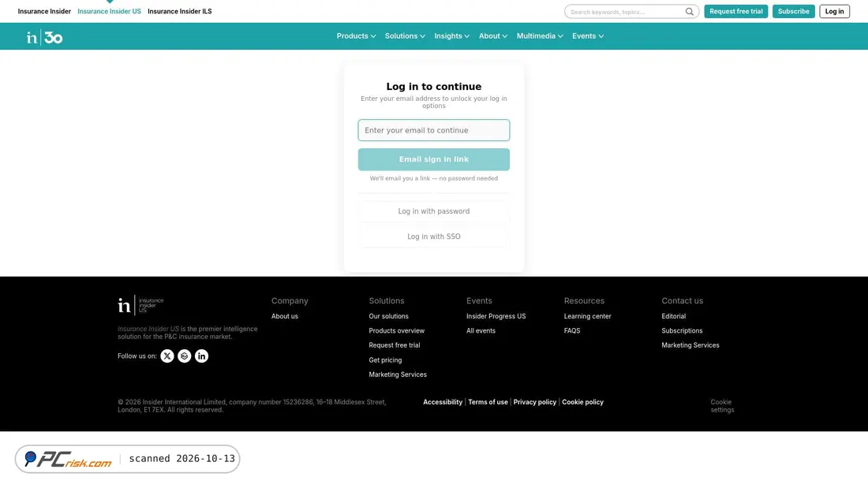Expand the Events dropdown menu
This screenshot has height=488, width=868.
[x=588, y=36]
